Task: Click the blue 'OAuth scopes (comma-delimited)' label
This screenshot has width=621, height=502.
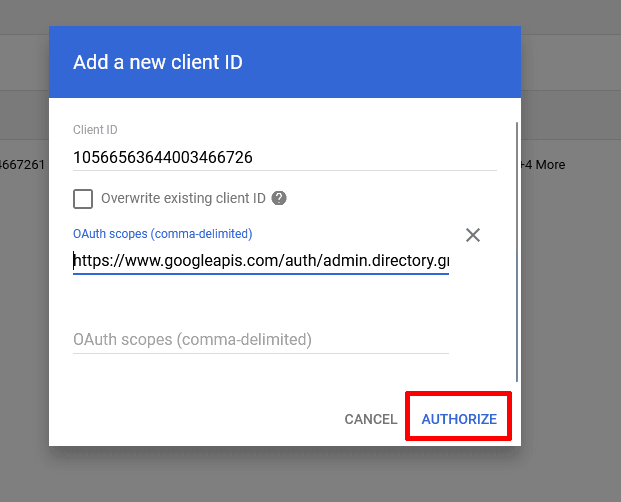Action: pyautogui.click(x=162, y=234)
